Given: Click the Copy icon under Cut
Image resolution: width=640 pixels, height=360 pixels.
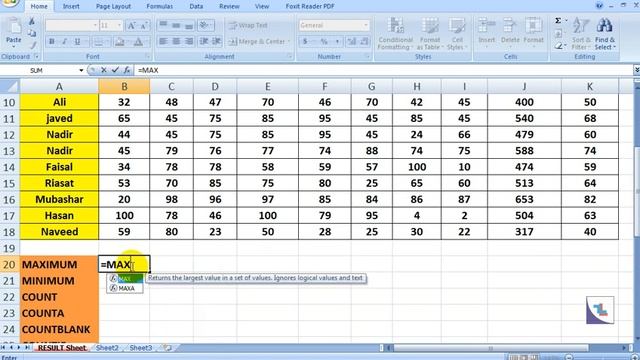Looking at the screenshot, I should tap(32, 33).
